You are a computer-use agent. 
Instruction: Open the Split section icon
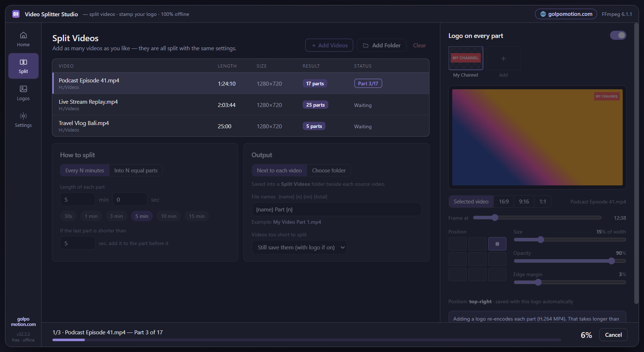(23, 62)
